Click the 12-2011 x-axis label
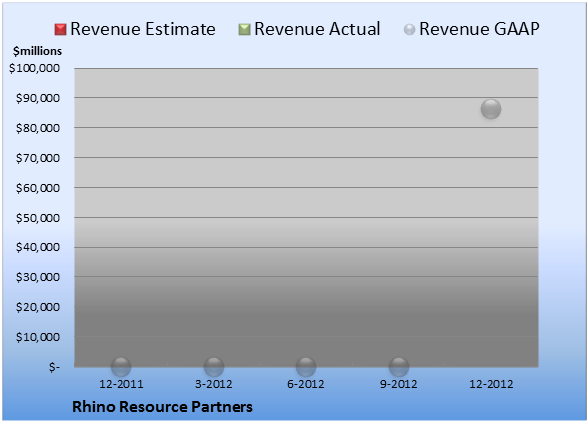The width and height of the screenshot is (588, 422). (121, 384)
